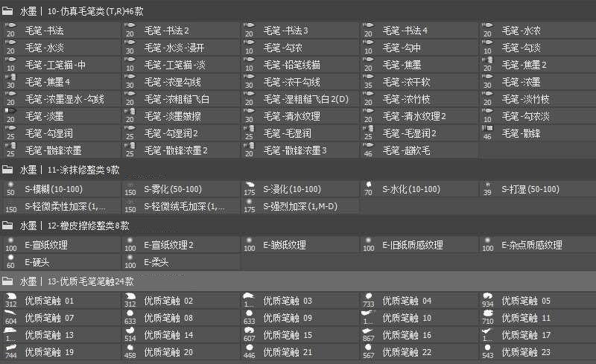Select the 毛笔-水浓 brush icon
The image size is (596, 364).
488,30
